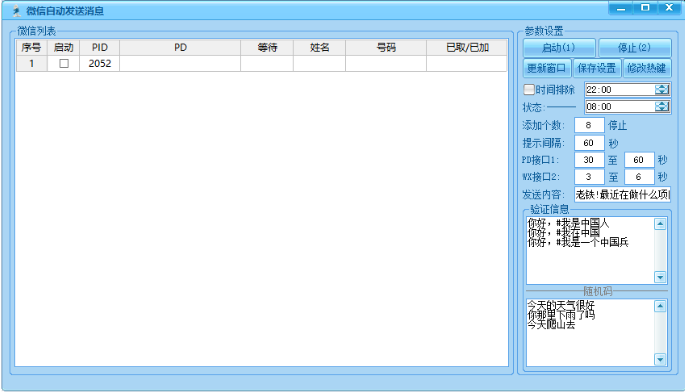The image size is (685, 392).
Task: Click the 序号 column header
Action: click(x=31, y=47)
